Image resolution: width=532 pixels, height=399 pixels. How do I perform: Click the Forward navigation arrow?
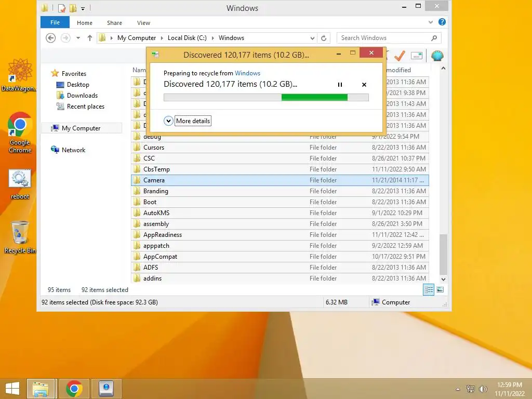click(x=65, y=38)
